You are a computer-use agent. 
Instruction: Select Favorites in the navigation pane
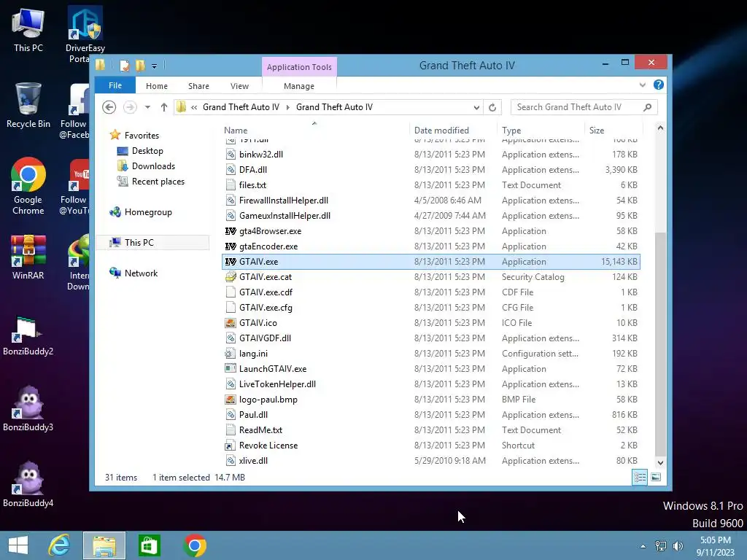[x=142, y=135]
